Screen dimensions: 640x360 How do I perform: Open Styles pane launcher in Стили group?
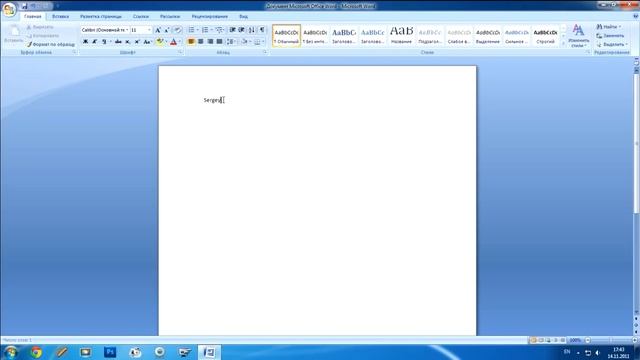[x=588, y=52]
